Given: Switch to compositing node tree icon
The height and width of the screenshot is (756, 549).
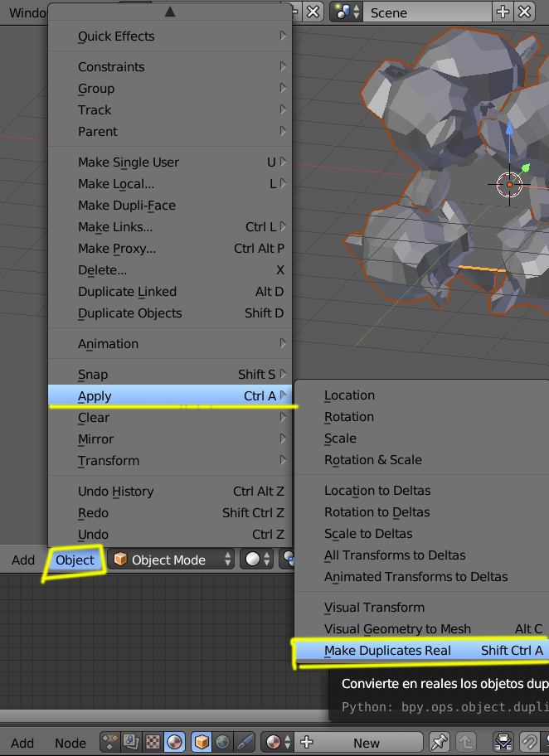Looking at the screenshot, I should (x=131, y=742).
